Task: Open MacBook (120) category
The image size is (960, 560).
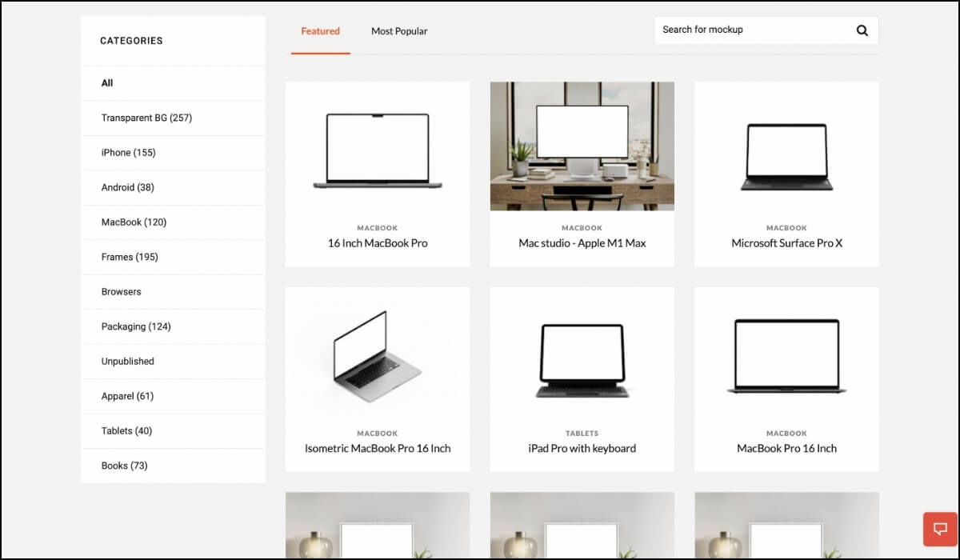Action: (173, 222)
